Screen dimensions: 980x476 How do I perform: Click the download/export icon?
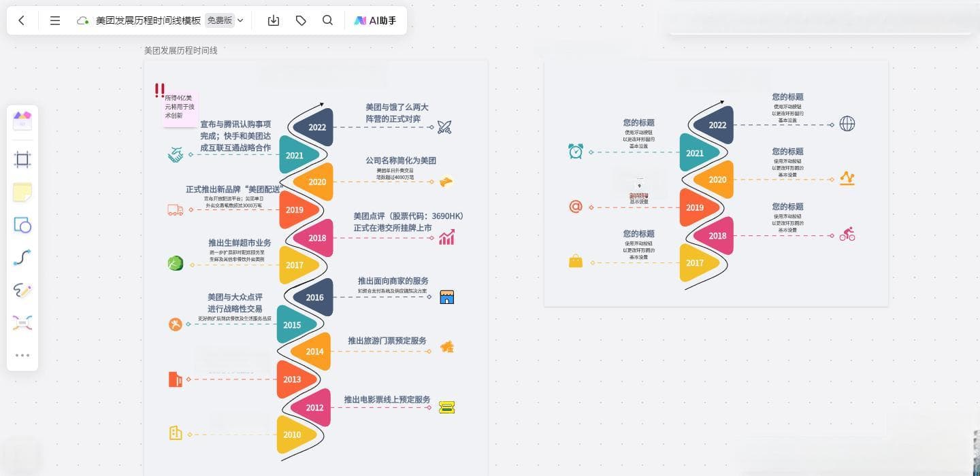pyautogui.click(x=274, y=20)
